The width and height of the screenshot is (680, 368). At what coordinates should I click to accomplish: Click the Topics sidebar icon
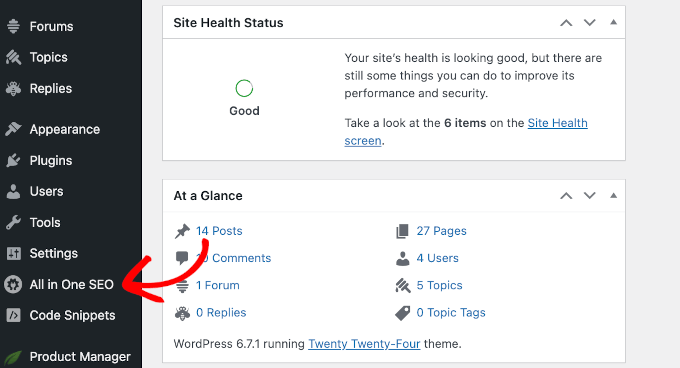coord(13,57)
